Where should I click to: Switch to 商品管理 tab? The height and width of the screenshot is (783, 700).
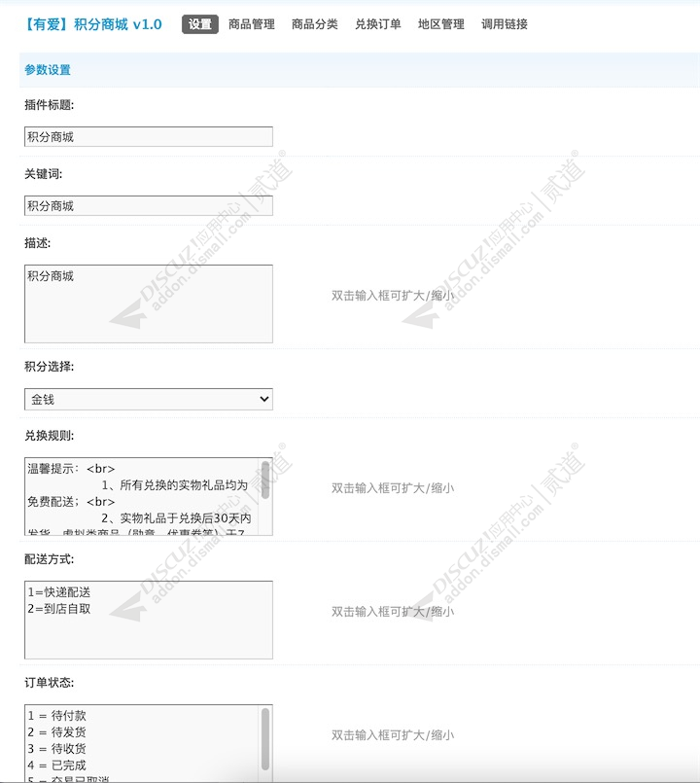(x=252, y=24)
